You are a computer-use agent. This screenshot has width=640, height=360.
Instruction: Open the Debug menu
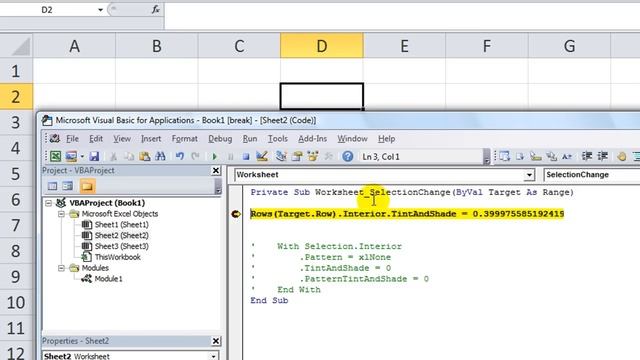click(x=220, y=139)
